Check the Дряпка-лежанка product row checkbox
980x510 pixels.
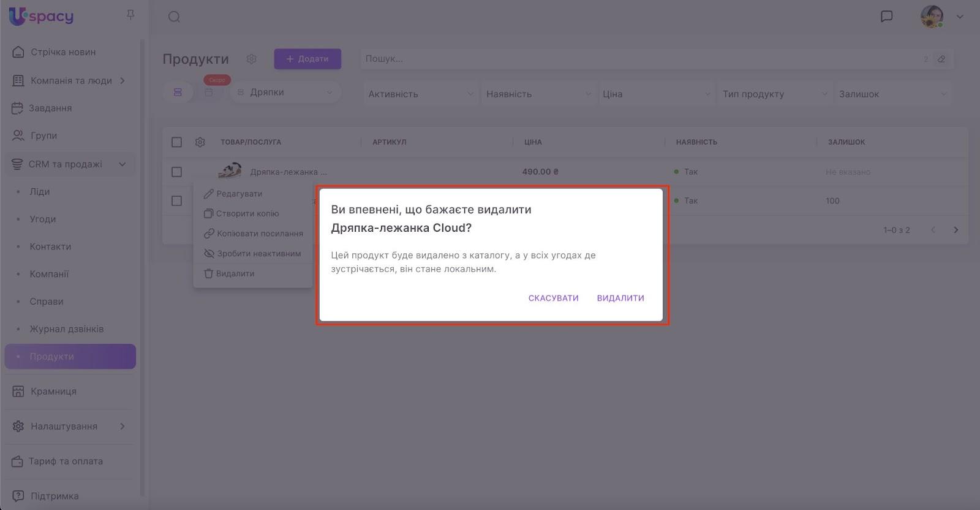click(176, 172)
